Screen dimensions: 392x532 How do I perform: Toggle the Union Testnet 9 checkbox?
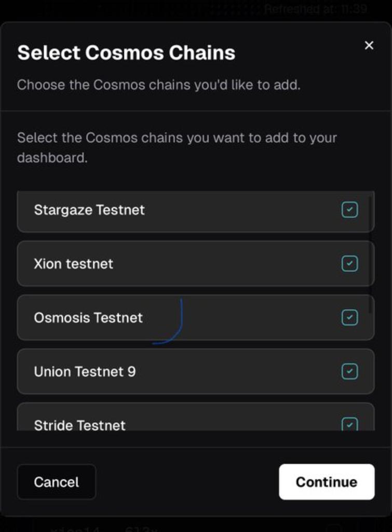coord(349,371)
